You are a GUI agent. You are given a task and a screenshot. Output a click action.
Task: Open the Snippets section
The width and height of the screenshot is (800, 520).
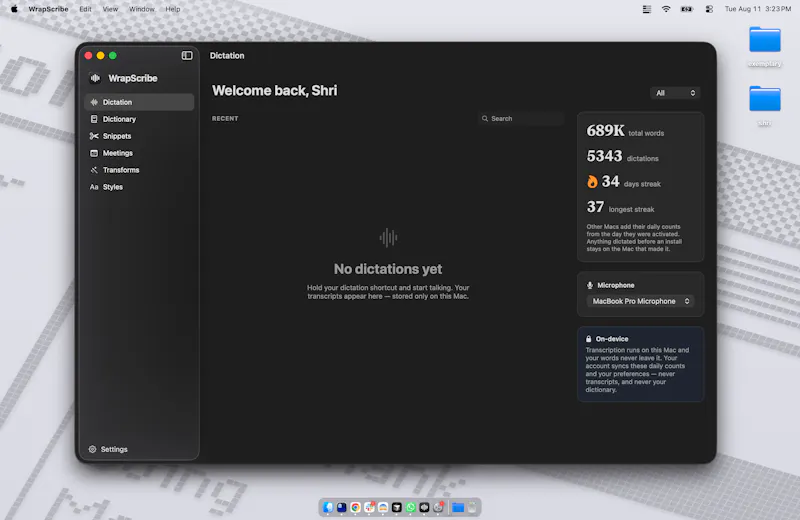point(139,136)
